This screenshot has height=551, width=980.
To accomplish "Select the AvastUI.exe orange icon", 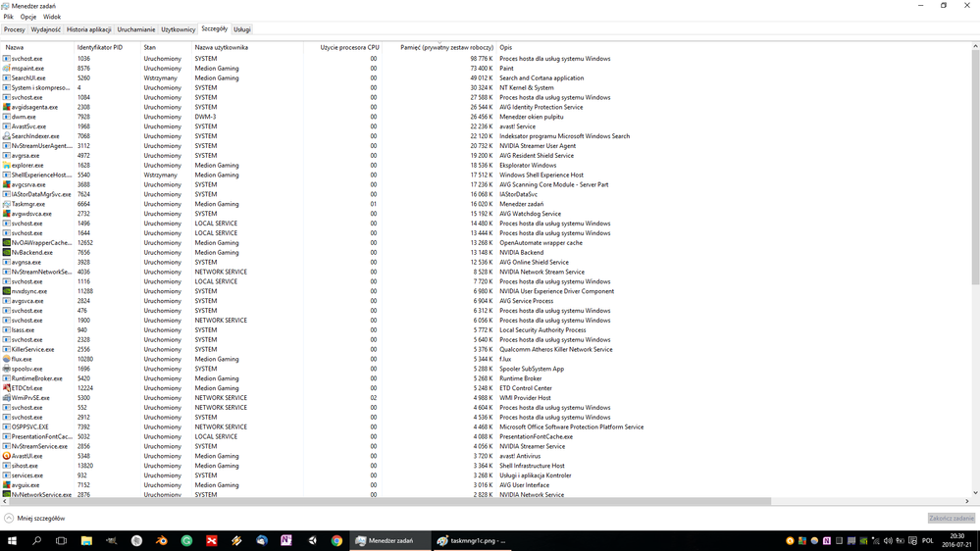I will click(7, 456).
